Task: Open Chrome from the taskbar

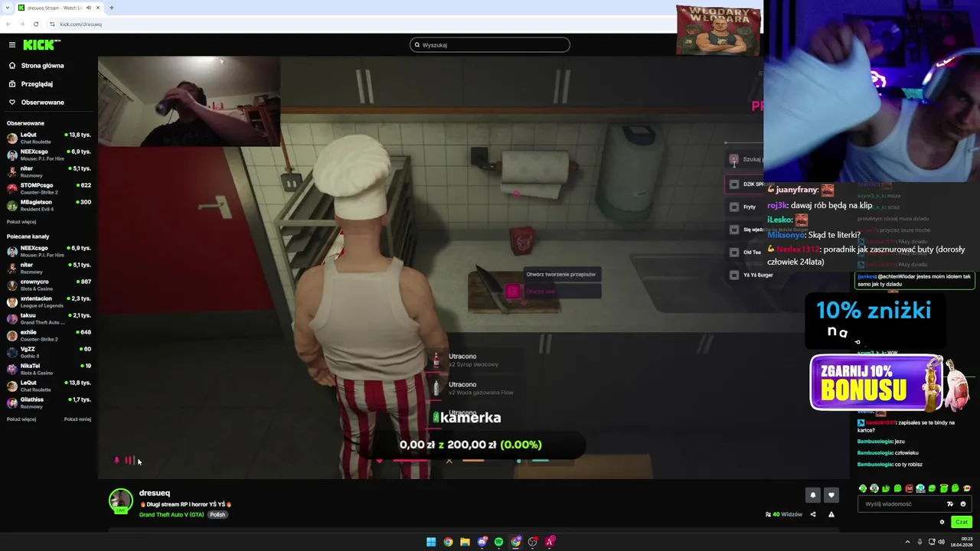Action: click(x=448, y=542)
